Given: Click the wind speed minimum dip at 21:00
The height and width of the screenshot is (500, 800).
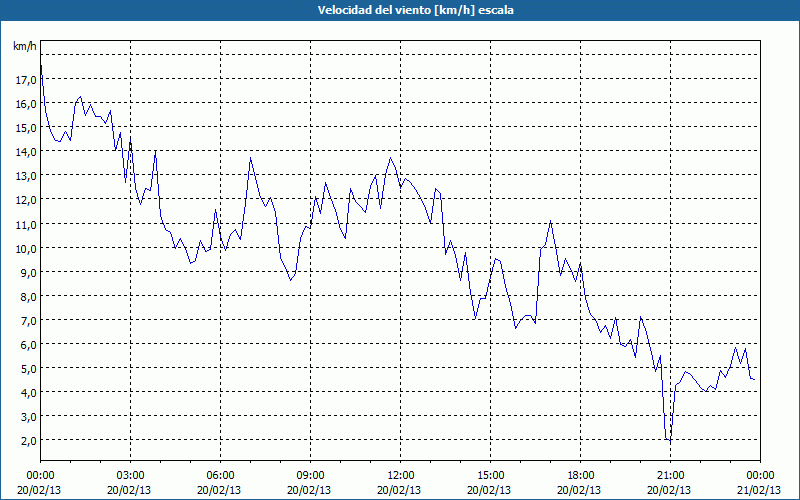Looking at the screenshot, I should pyautogui.click(x=669, y=439).
